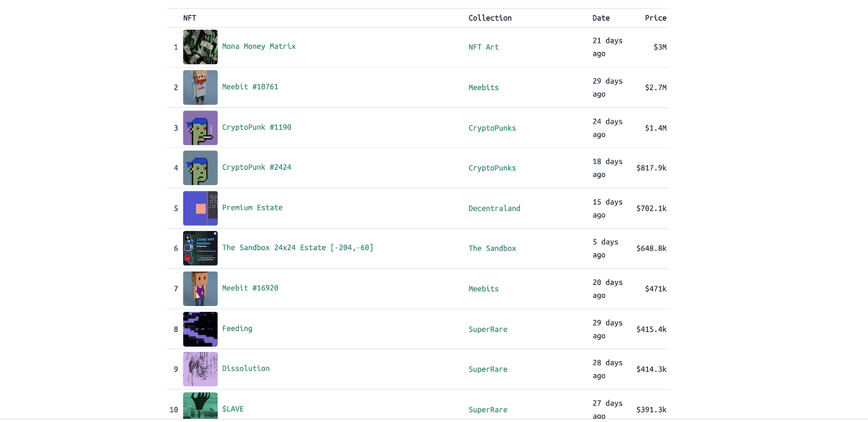
Task: Open the Mona Money Matrix link
Action: point(259,46)
